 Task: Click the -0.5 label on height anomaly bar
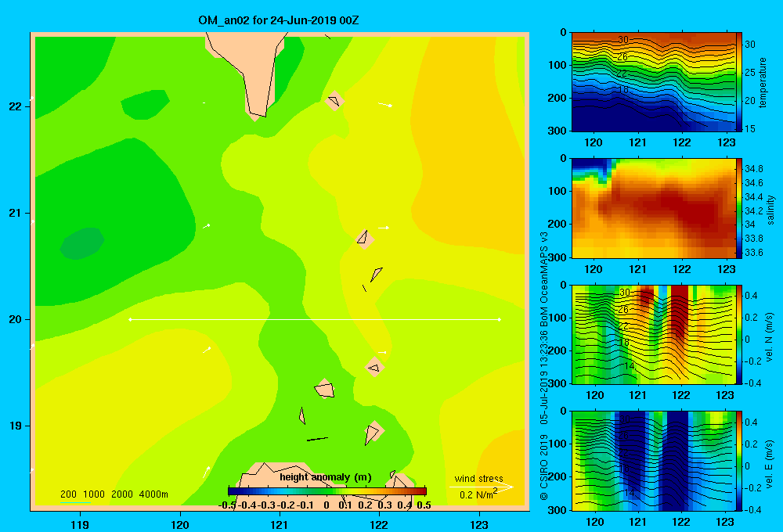coord(227,505)
